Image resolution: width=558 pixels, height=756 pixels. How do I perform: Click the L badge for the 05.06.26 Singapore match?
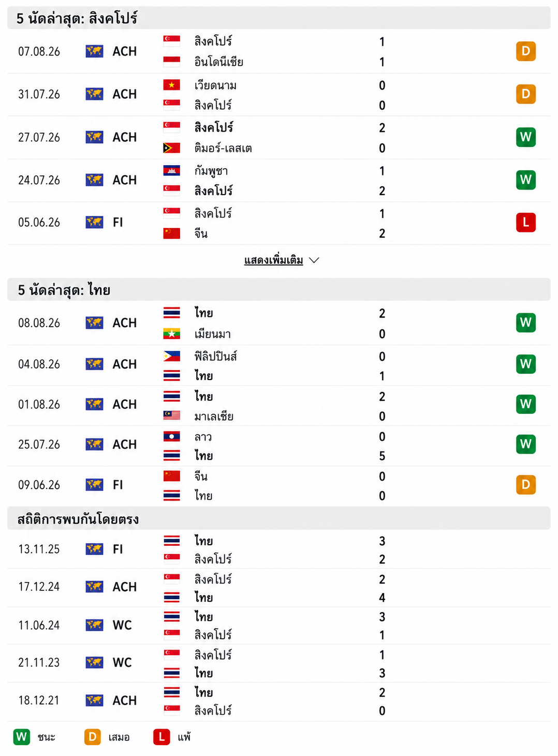point(525,222)
